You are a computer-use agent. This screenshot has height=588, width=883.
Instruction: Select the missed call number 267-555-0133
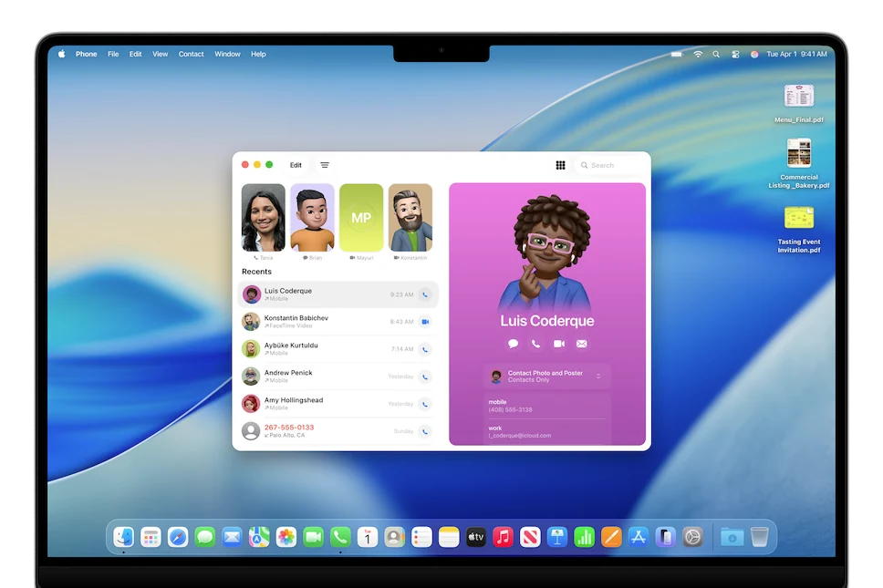pyautogui.click(x=289, y=428)
